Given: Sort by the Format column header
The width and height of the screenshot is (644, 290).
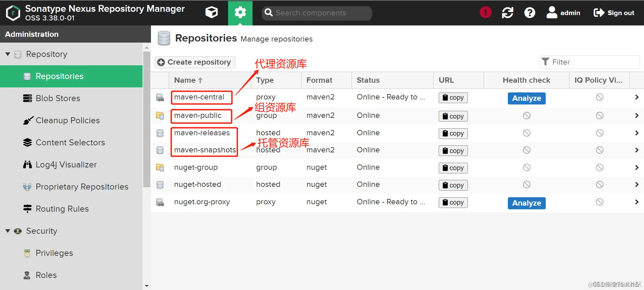Looking at the screenshot, I should click(326, 80).
